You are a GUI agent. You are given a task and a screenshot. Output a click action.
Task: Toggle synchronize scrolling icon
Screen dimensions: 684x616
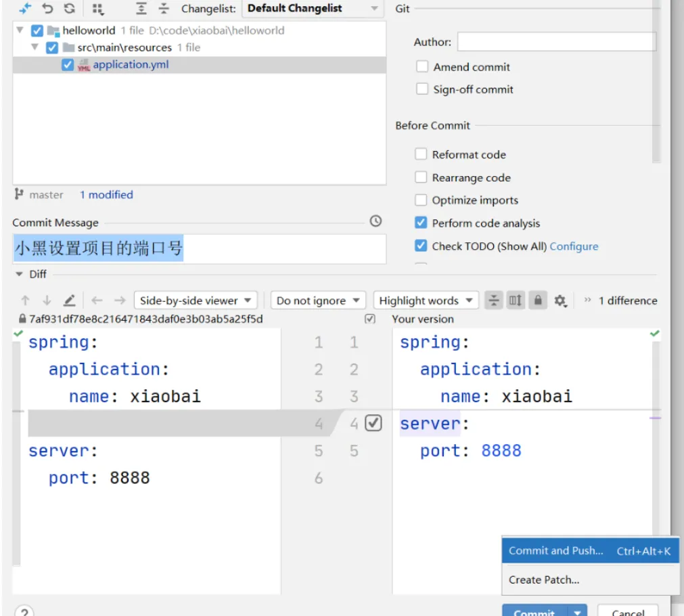tap(515, 301)
